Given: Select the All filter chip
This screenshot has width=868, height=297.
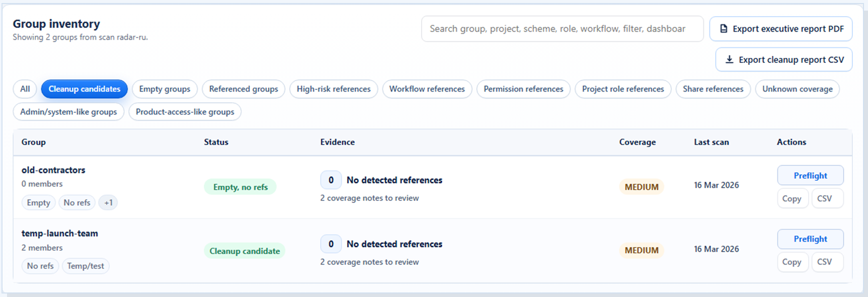Looking at the screenshot, I should [25, 89].
